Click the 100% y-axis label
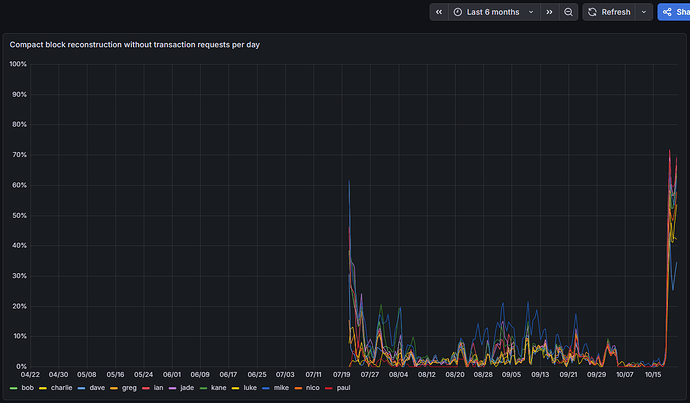The height and width of the screenshot is (403, 690). click(x=18, y=64)
